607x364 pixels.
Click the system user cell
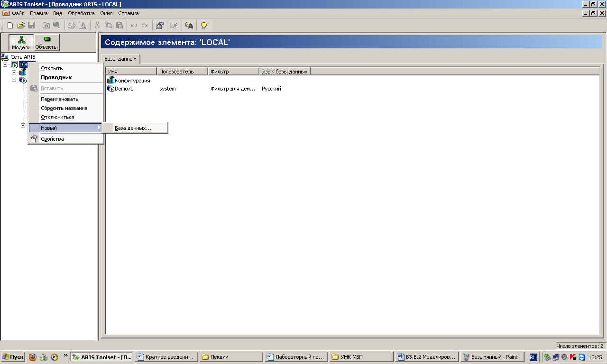click(167, 89)
